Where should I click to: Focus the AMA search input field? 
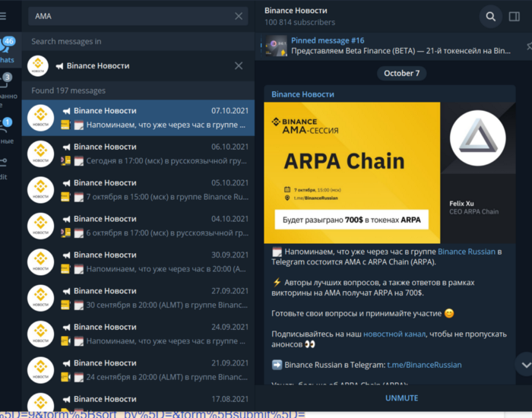132,16
